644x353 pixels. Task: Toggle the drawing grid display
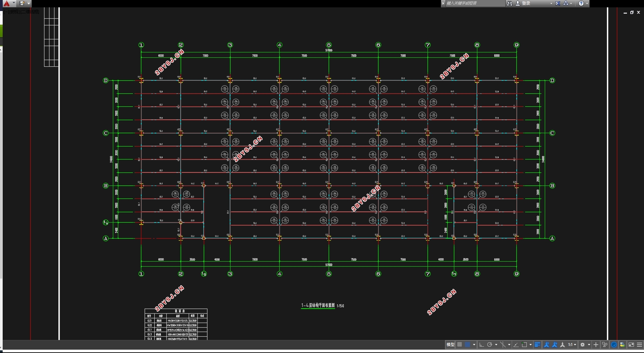(460, 345)
